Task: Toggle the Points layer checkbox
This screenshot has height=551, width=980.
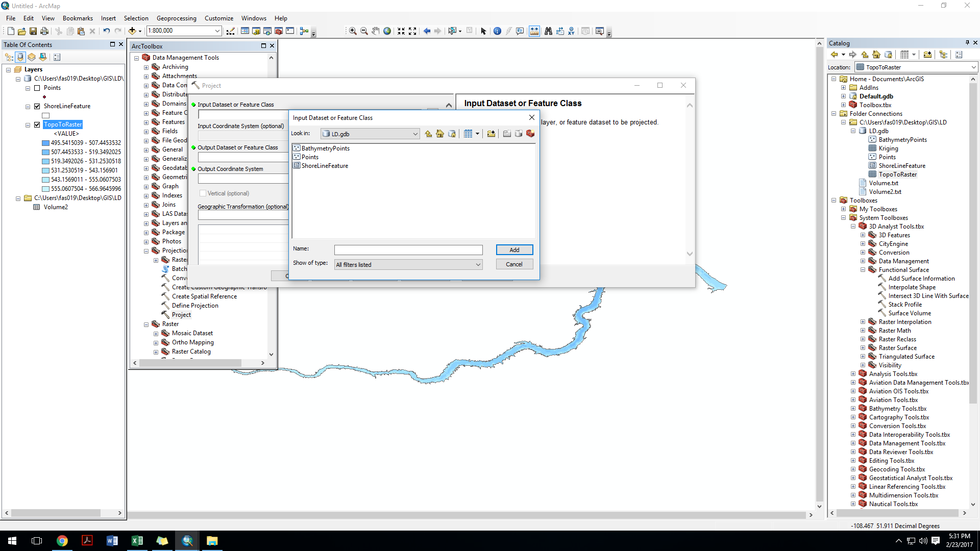Action: (x=37, y=88)
